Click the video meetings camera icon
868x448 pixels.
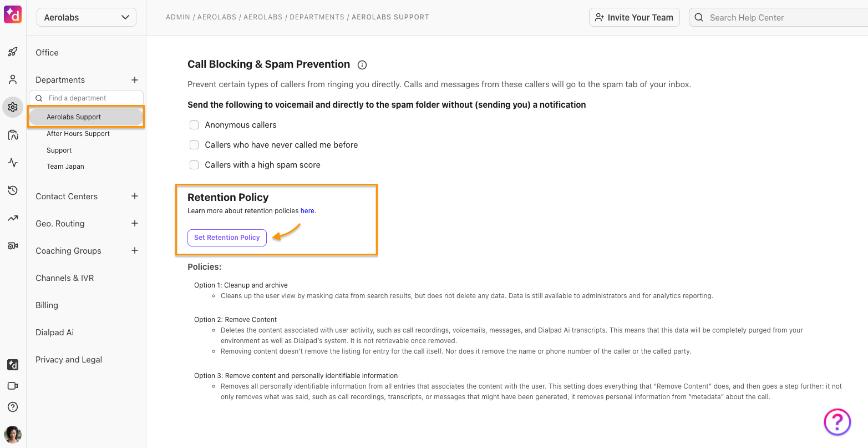coord(13,386)
